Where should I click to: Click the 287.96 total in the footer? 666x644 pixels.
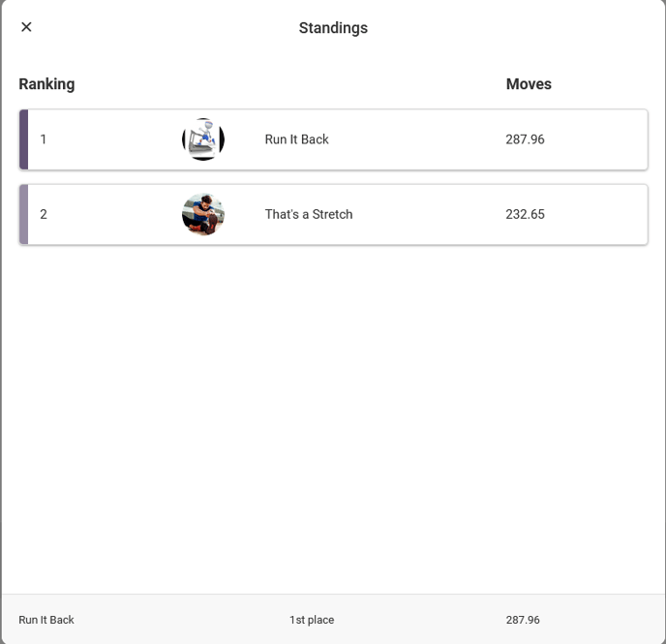(x=523, y=620)
